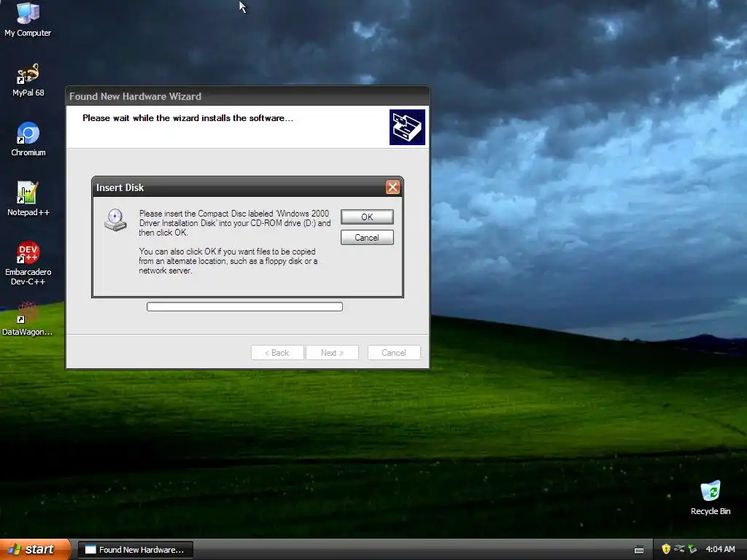Click 'Please wait while the wizard installs' text
The image size is (747, 560).
187,118
